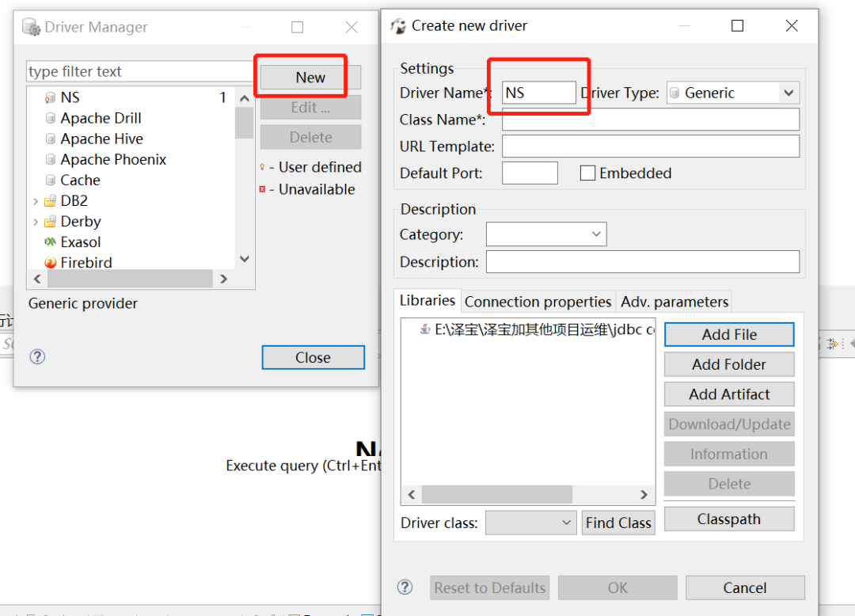The image size is (855, 616).
Task: Click the libraries list scroll left arrow
Action: pos(412,494)
